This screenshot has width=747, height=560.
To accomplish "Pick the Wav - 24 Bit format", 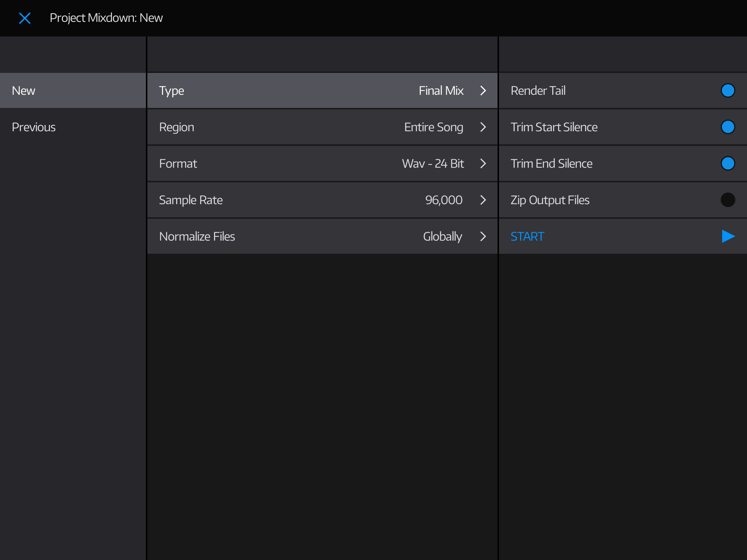I will coord(433,163).
